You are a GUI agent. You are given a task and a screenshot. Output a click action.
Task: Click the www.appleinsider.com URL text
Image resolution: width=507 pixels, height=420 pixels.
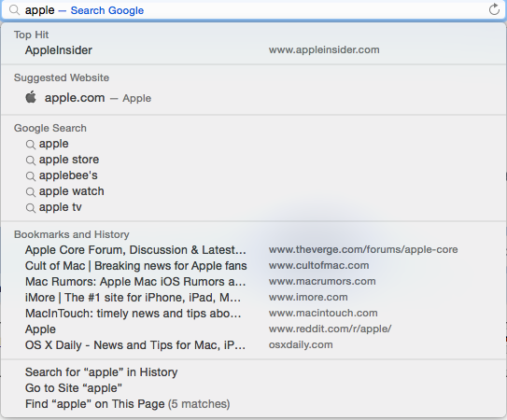(324, 49)
